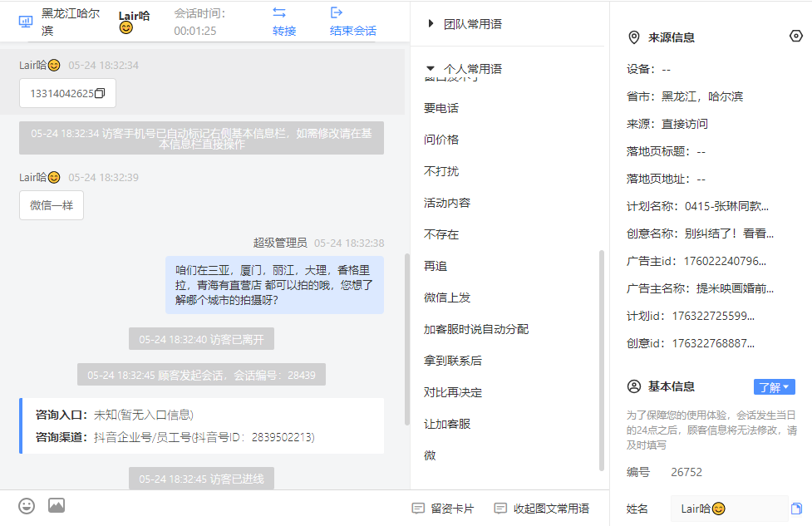Select the quick phrase 加客服时说自动分配
The width and height of the screenshot is (812, 526).
(x=476, y=329)
